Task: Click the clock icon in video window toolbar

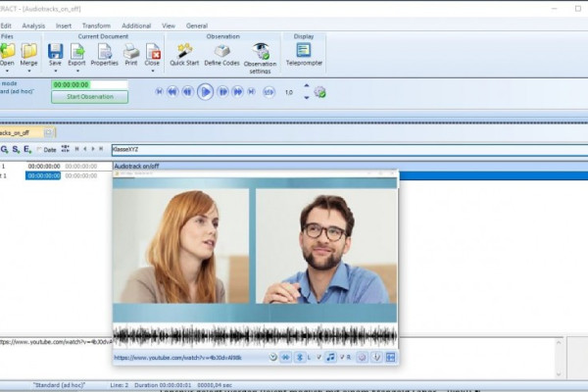Action: [273, 358]
